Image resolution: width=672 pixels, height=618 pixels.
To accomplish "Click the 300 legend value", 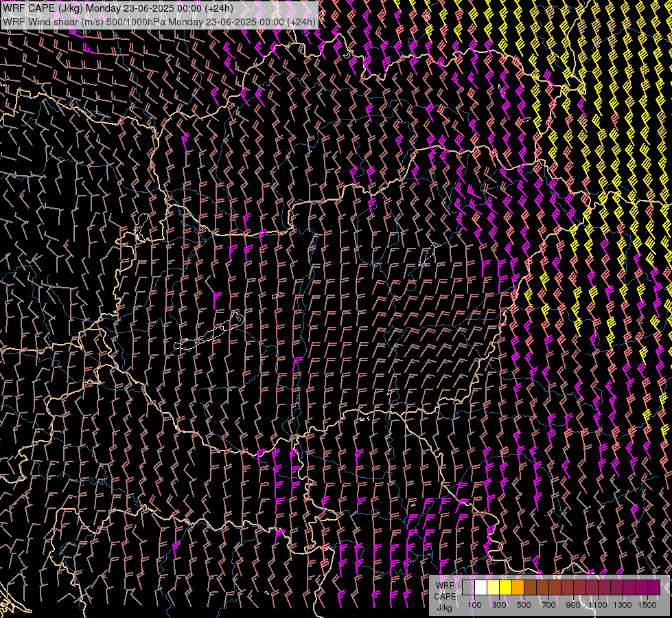I will pos(499,605).
